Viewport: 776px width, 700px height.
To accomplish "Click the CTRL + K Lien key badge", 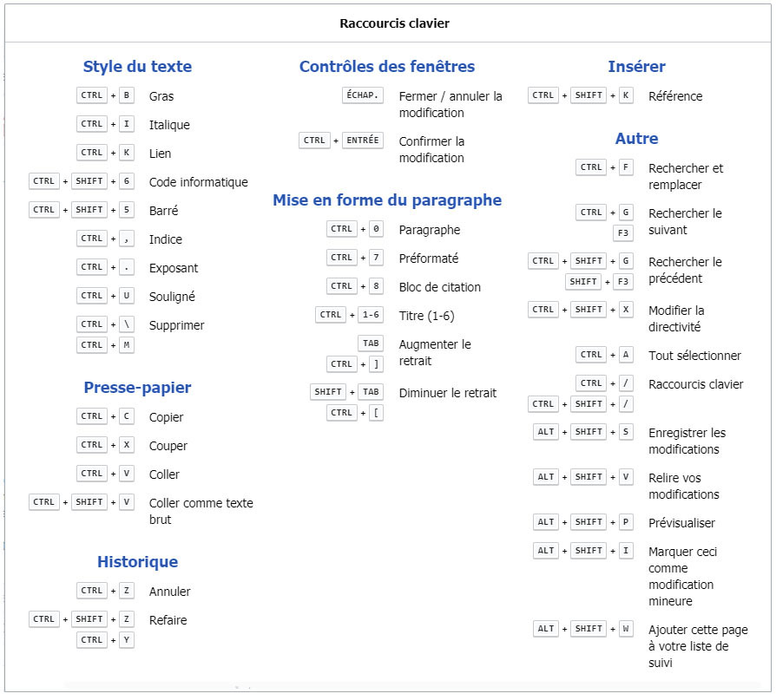I will coord(105,152).
